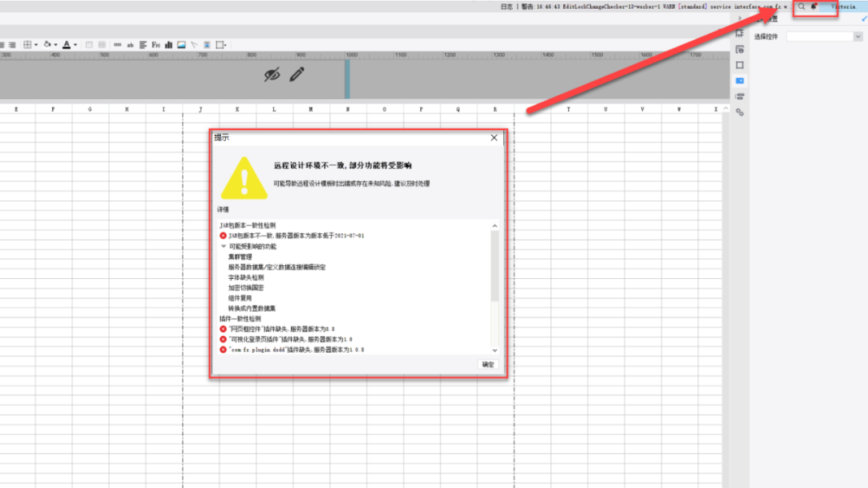Close the 提示 warning dialog

click(x=493, y=137)
